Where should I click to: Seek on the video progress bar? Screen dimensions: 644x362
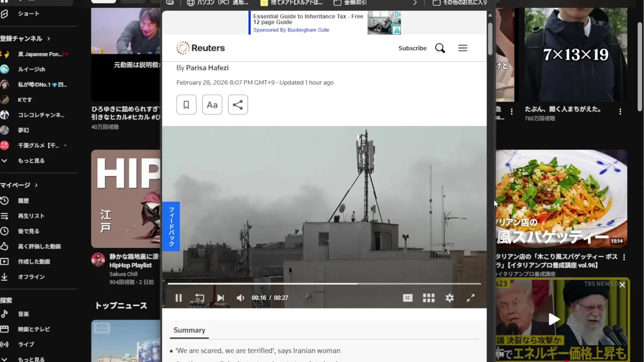(x=324, y=284)
